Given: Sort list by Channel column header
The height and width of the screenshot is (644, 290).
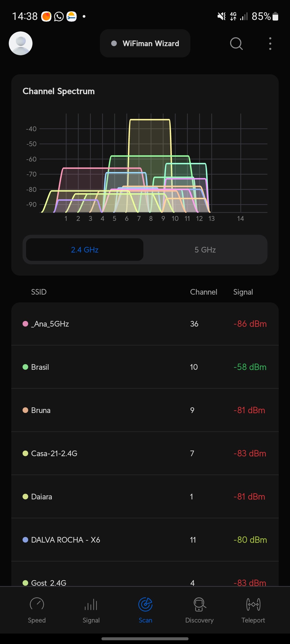Looking at the screenshot, I should [204, 292].
